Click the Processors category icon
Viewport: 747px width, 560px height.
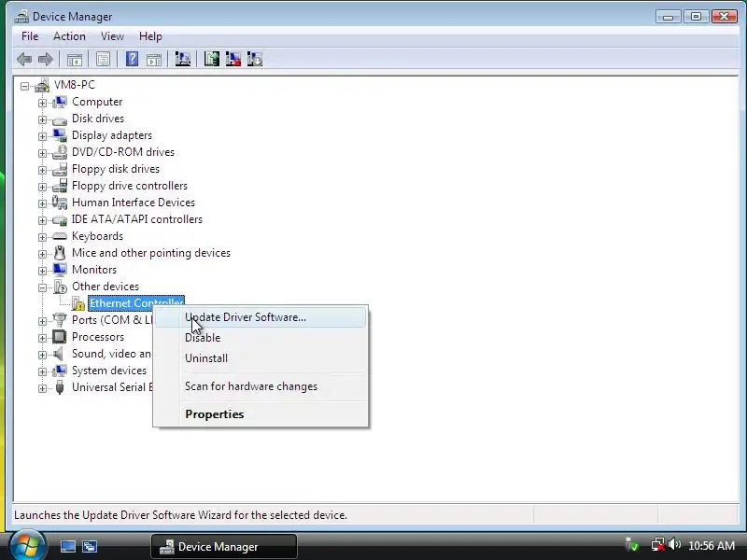point(60,337)
